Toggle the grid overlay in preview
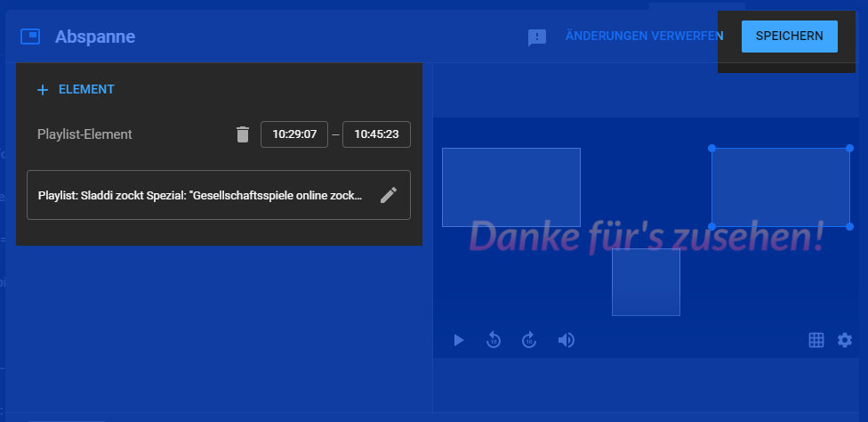This screenshot has width=868, height=422. (816, 340)
